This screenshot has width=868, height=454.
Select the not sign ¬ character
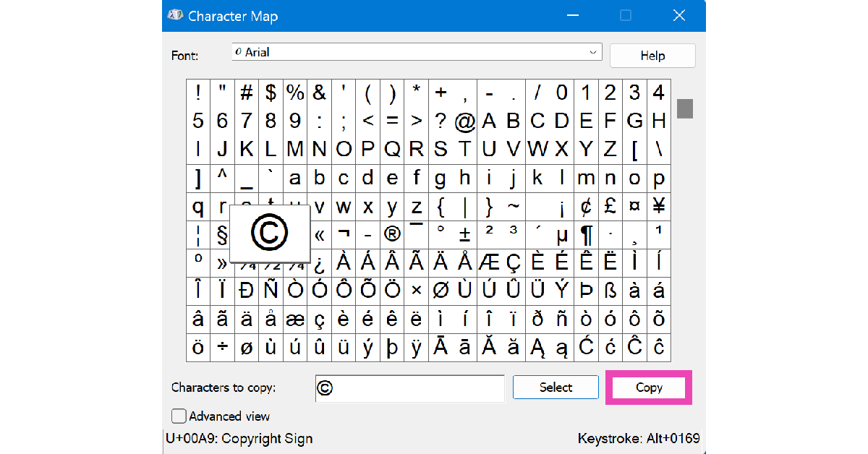click(x=344, y=234)
